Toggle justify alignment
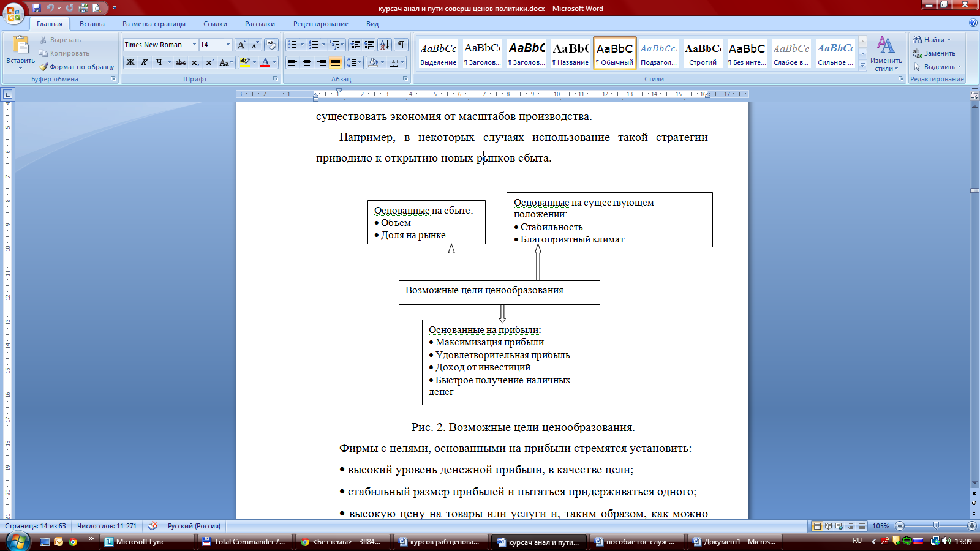 tap(336, 62)
